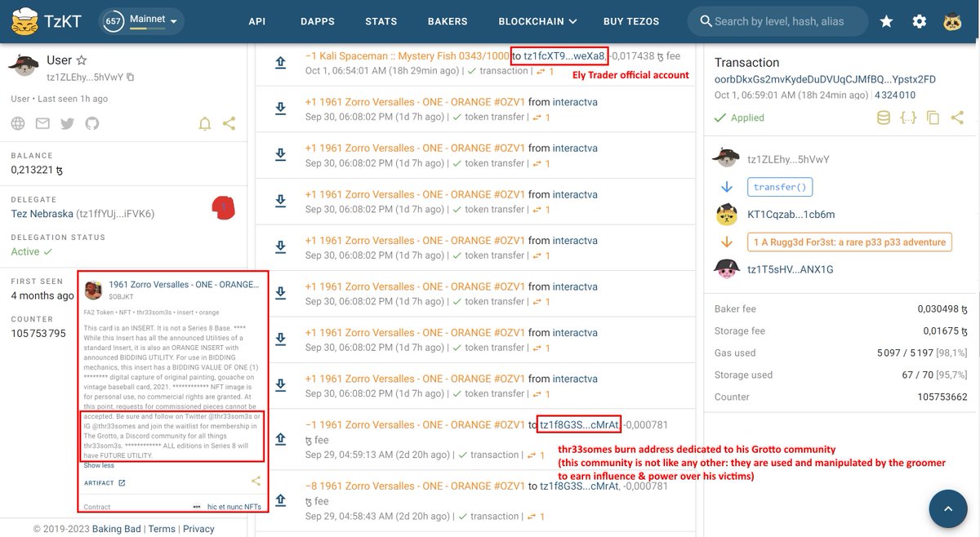Click the transfer() entrypoint button
980x537 pixels.
click(779, 187)
